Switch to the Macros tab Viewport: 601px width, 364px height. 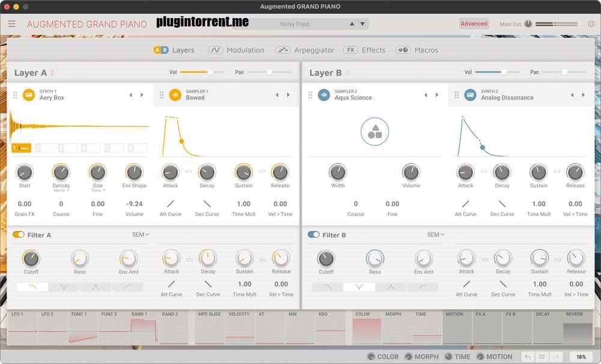tap(417, 50)
